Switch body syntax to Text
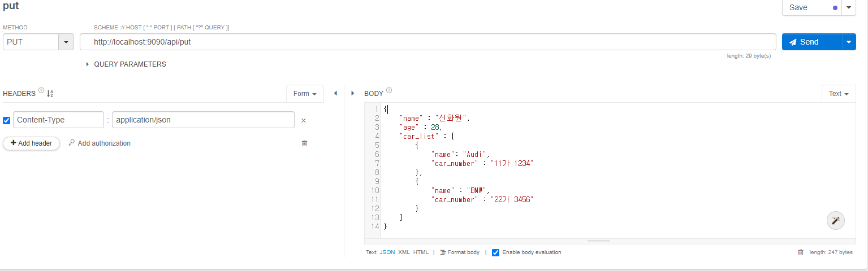 [x=371, y=252]
